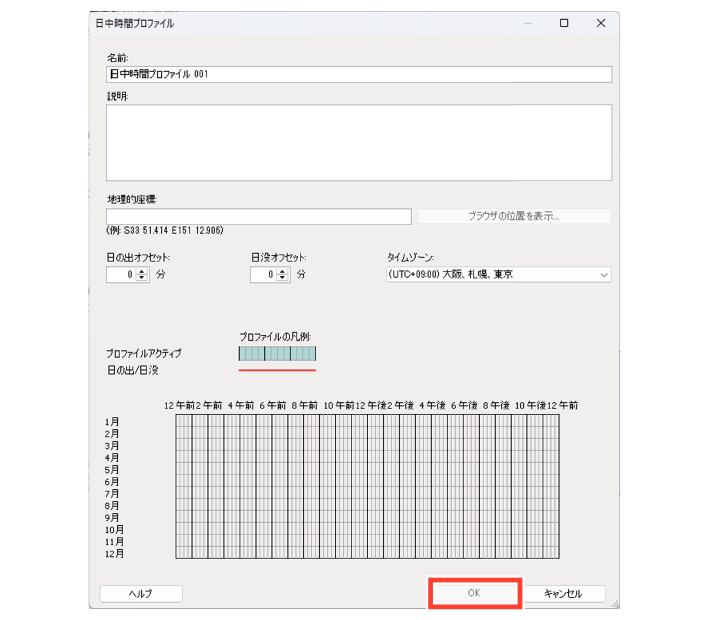This screenshot has width=708, height=620.
Task: Decrease 日没オフセット with down arrow
Action: point(284,278)
